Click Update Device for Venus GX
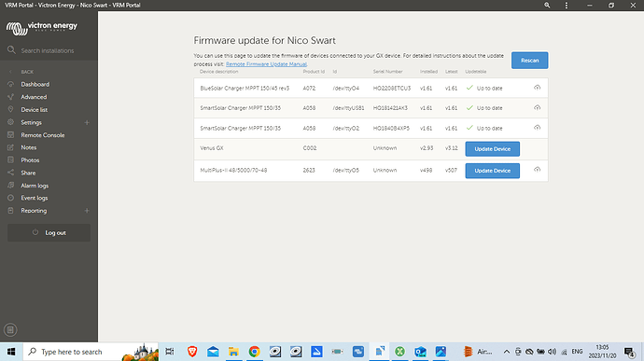This screenshot has height=361, width=644. point(493,148)
